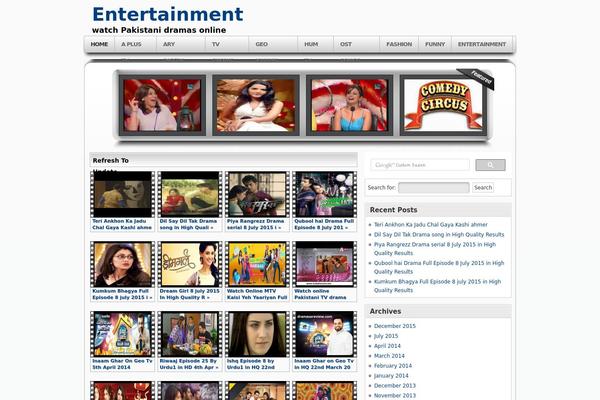This screenshot has height=400, width=600.
Task: Open the January 2014 archive
Action: click(391, 376)
